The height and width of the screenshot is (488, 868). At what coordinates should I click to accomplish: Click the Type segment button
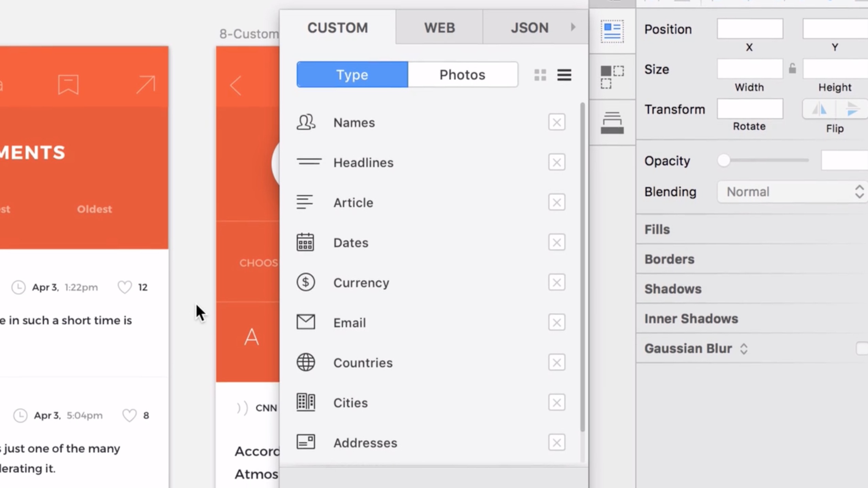tap(352, 75)
